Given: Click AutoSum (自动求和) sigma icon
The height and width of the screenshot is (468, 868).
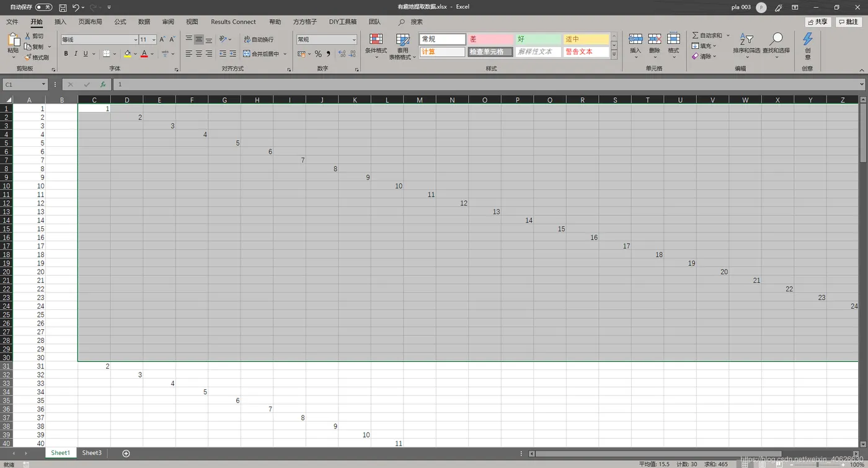Looking at the screenshot, I should [695, 35].
